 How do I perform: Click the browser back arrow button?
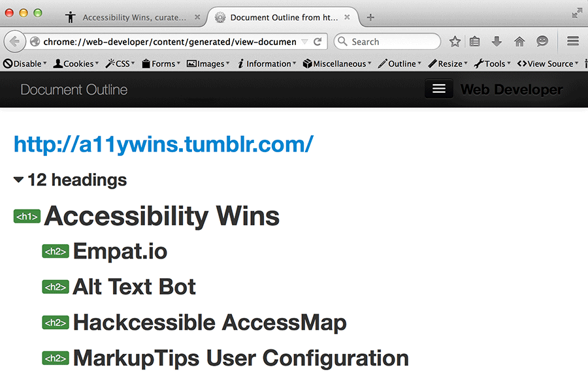coord(14,42)
